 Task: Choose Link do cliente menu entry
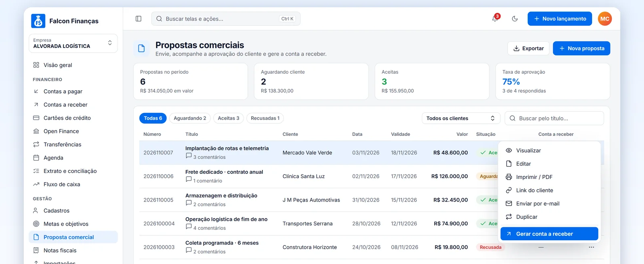pyautogui.click(x=549, y=190)
